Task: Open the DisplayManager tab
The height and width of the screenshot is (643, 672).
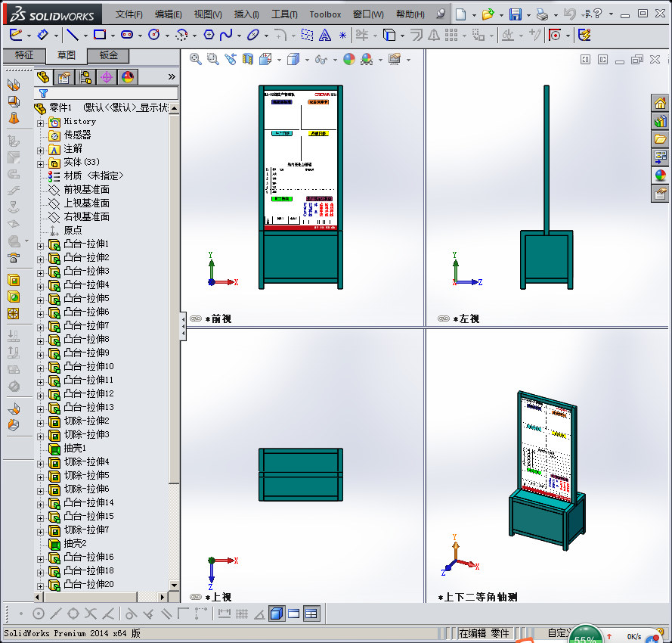Action: (x=128, y=77)
